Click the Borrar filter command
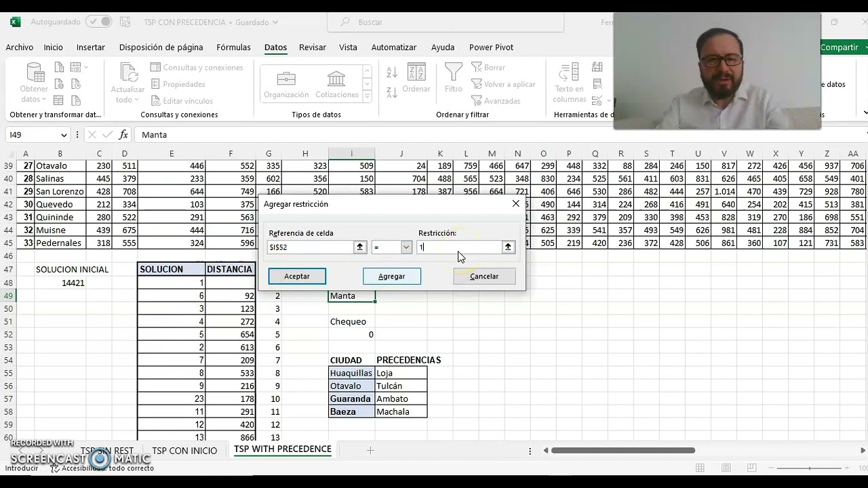This screenshot has height=488, width=868. pyautogui.click(x=488, y=68)
